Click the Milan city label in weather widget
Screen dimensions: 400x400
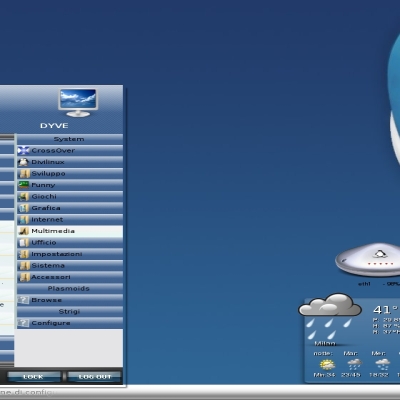tap(325, 343)
